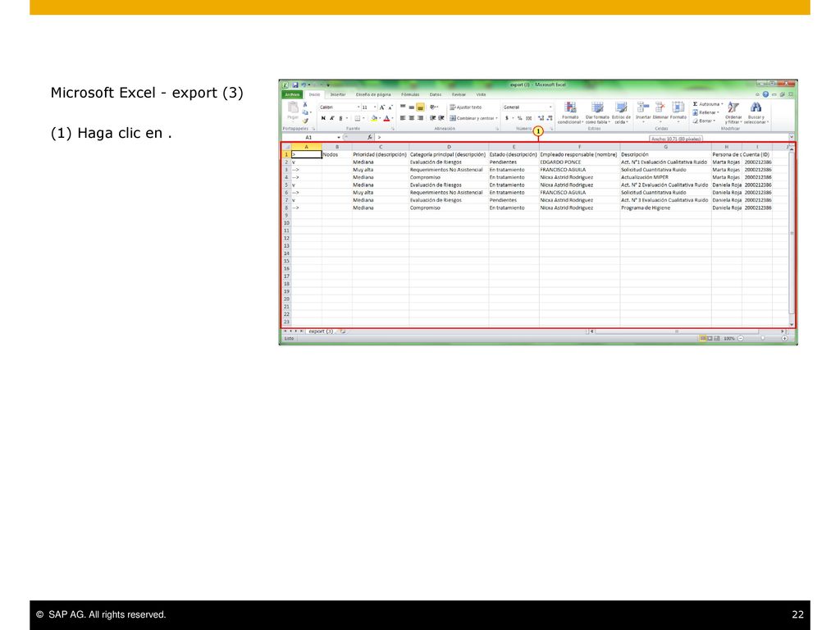Viewport: 840px width, 630px height.
Task: Decrease indent in Alineación group
Action: point(432,118)
